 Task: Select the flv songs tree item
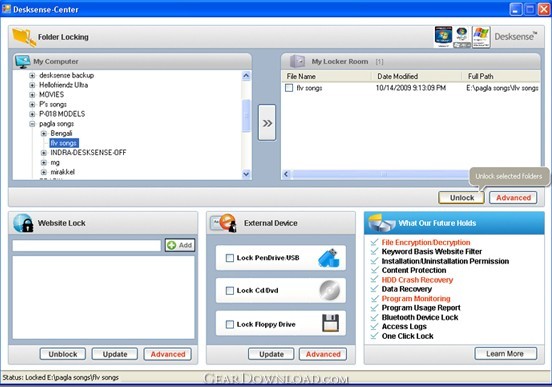[64, 143]
